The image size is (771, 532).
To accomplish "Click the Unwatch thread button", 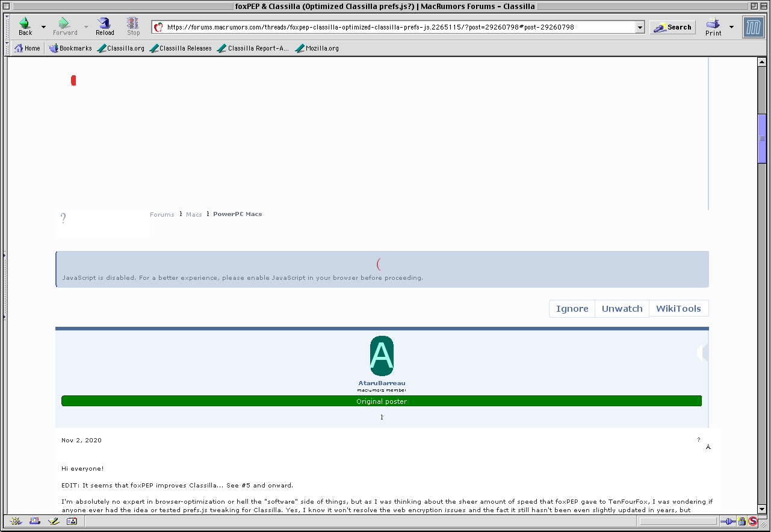I will [622, 309].
